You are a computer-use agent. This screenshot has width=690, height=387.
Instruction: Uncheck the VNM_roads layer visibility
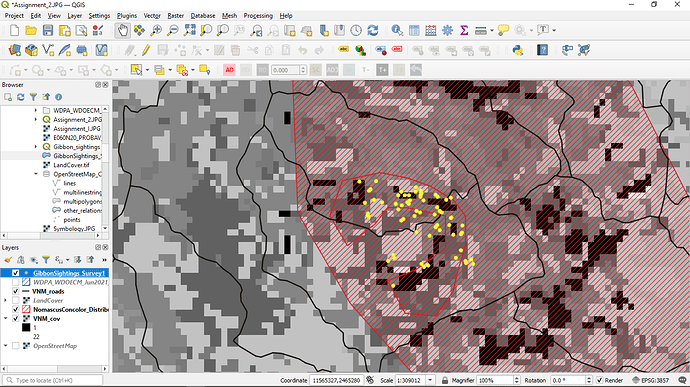click(x=15, y=291)
